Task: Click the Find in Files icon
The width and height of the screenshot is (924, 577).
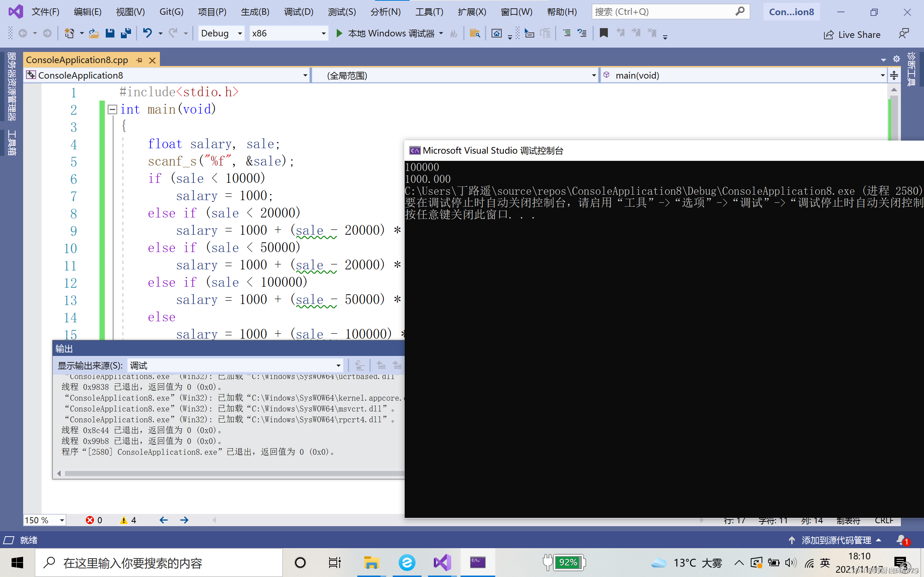Action: click(474, 34)
